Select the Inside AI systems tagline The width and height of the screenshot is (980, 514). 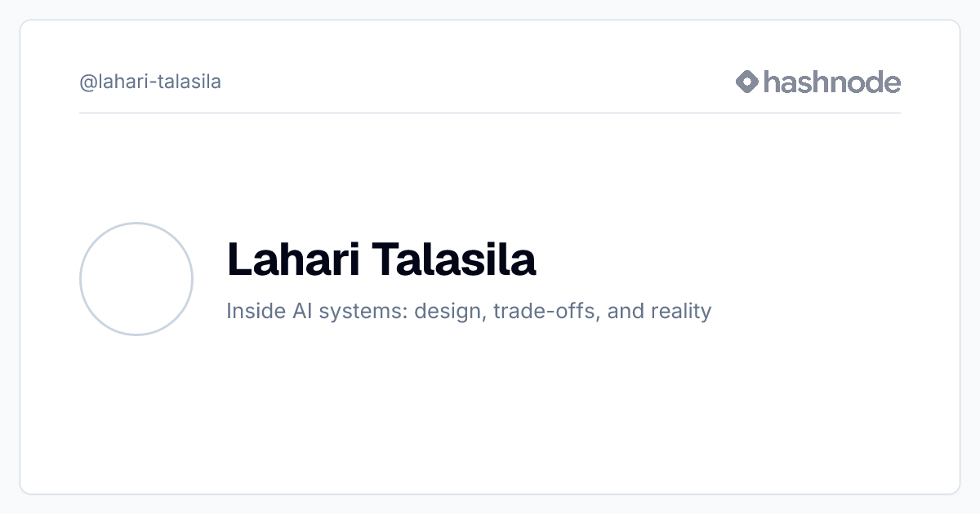coord(469,311)
